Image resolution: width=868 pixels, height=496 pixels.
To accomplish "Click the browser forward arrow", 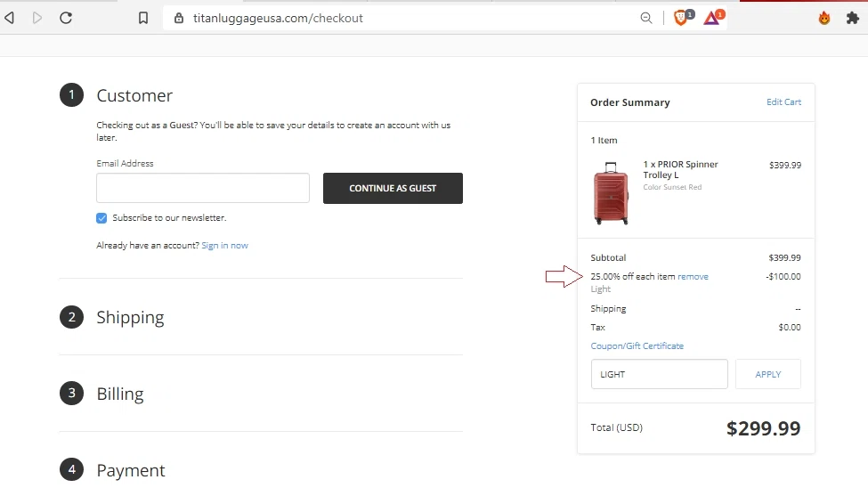I will click(37, 18).
